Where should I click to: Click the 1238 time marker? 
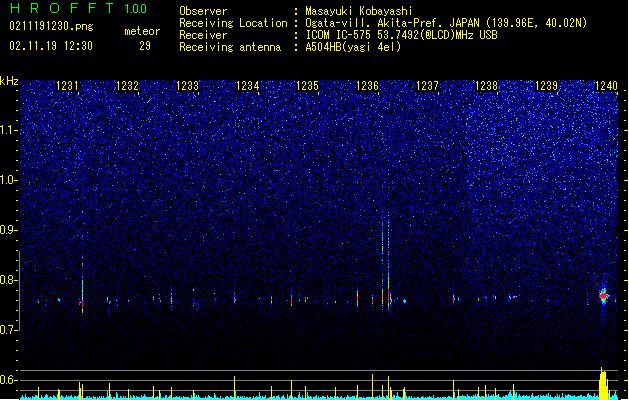click(x=486, y=85)
